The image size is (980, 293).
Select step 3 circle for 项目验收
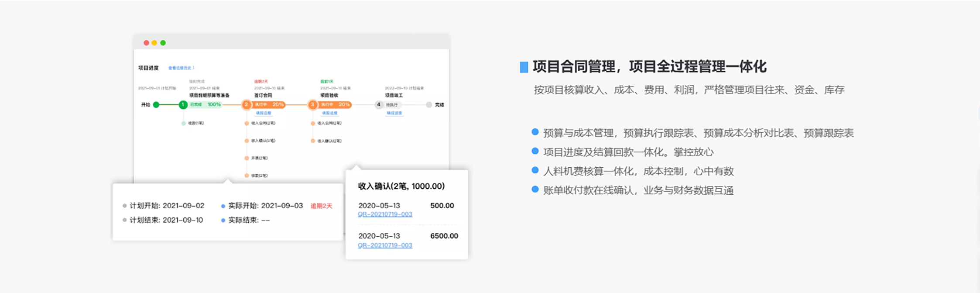pos(312,105)
